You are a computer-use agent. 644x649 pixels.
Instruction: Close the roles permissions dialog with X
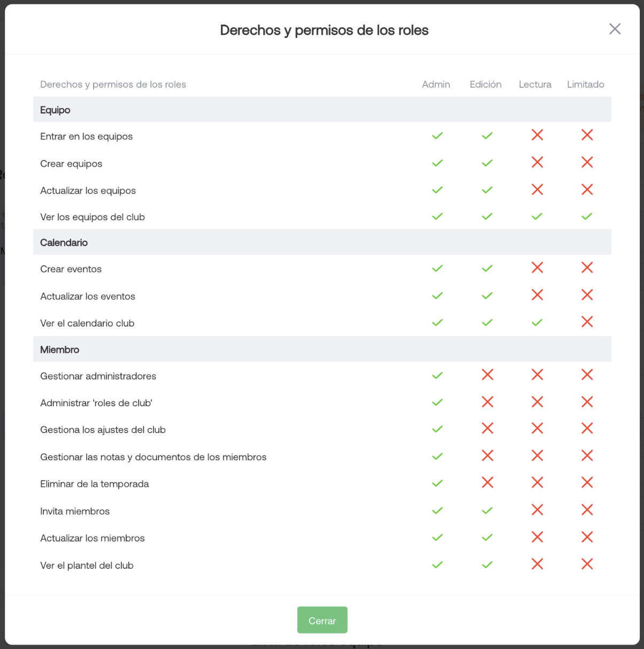615,29
